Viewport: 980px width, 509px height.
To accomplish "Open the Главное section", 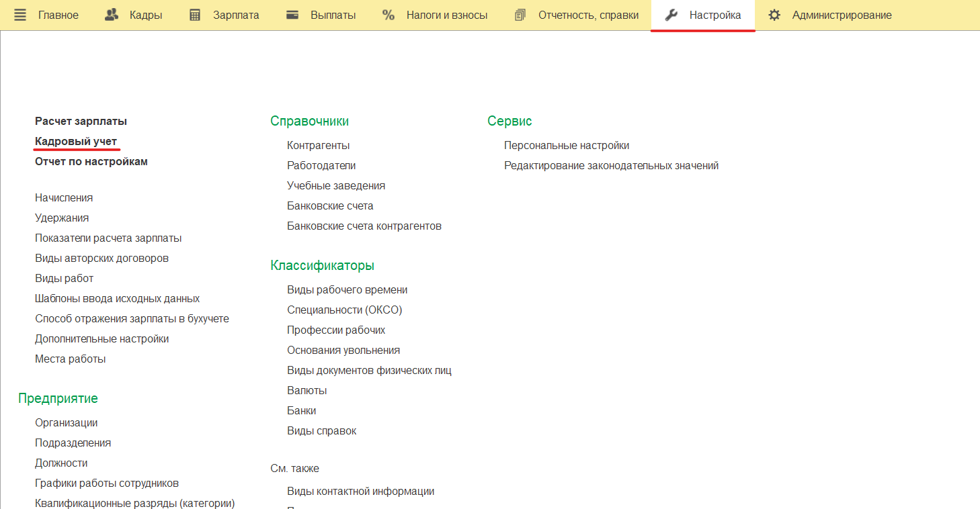I will [x=58, y=15].
